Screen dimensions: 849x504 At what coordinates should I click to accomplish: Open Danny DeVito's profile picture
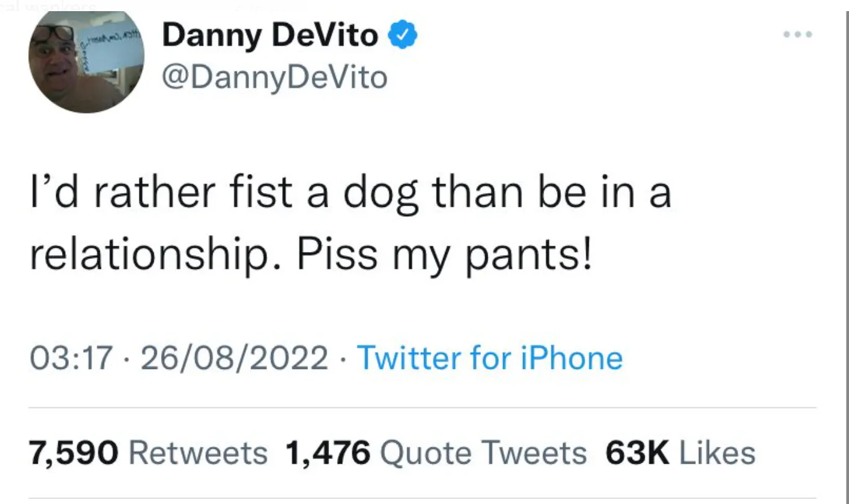(x=86, y=61)
